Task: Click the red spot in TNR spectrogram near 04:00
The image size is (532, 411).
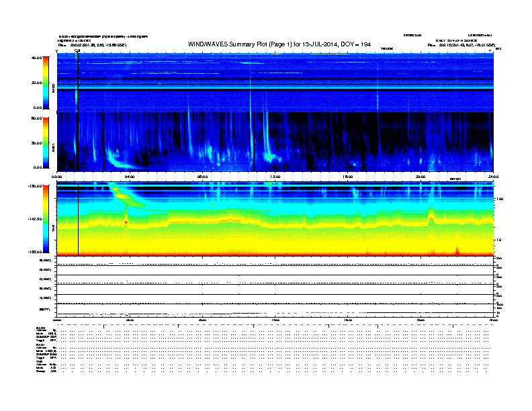Action: tap(126, 222)
